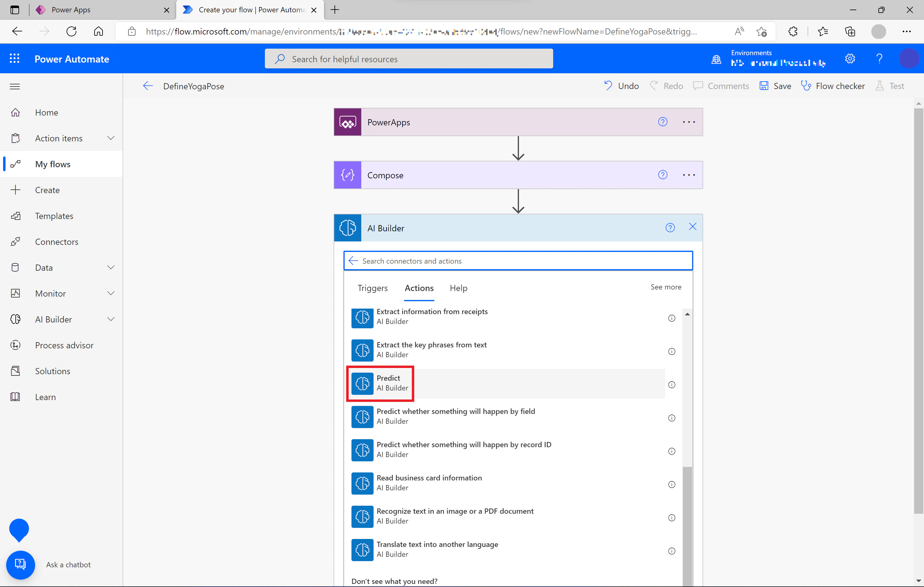Go to My flows
Viewport: 924px width, 587px height.
point(61,164)
